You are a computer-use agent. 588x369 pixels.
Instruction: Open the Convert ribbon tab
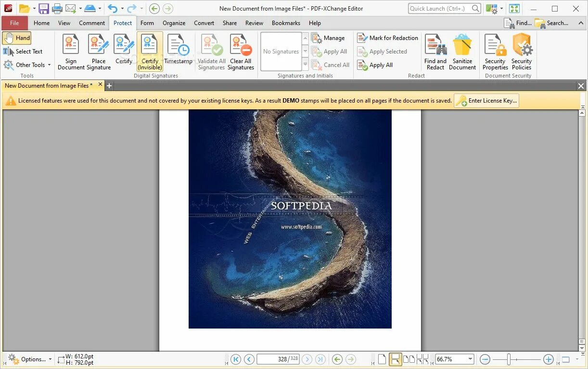coord(204,23)
